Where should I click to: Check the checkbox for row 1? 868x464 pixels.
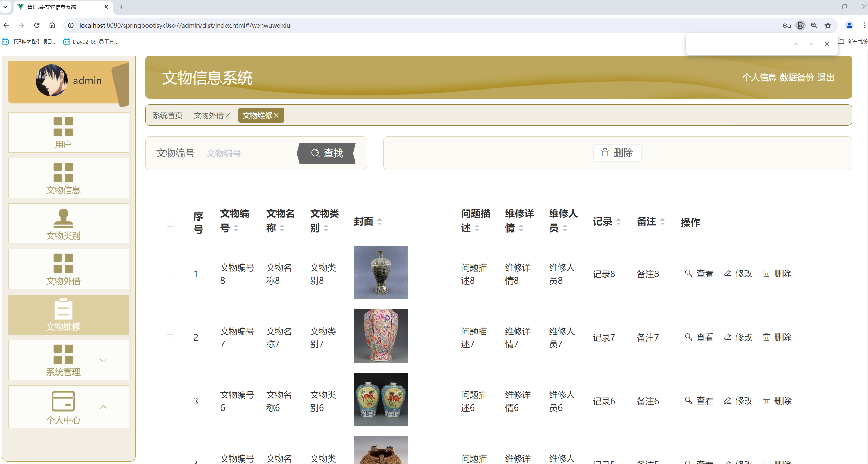(170, 274)
